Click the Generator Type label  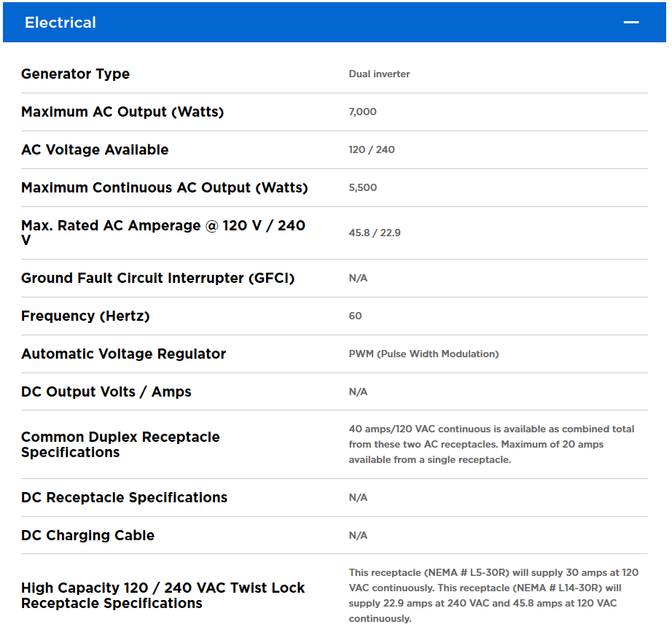tap(75, 74)
